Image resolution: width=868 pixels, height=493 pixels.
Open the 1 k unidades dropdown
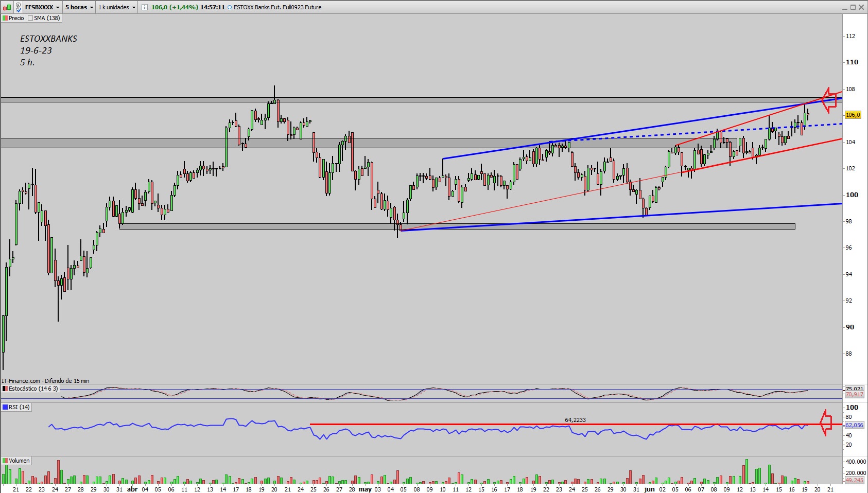pyautogui.click(x=117, y=7)
